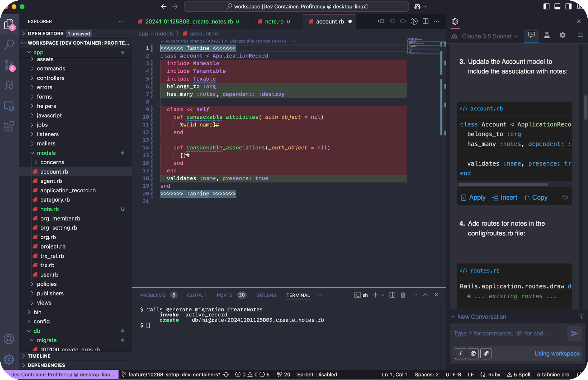Open the Extensions view
Screen dimensions: 588x380
pyautogui.click(x=9, y=126)
